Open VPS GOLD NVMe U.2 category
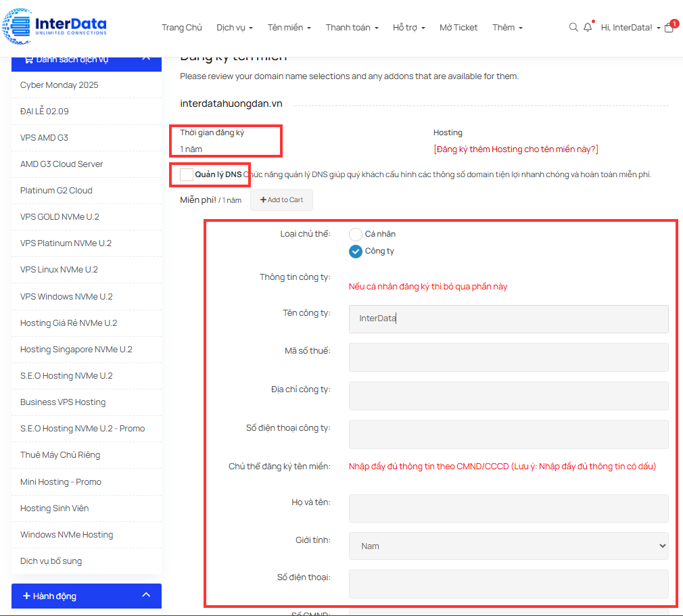The height and width of the screenshot is (616, 683). (x=60, y=217)
